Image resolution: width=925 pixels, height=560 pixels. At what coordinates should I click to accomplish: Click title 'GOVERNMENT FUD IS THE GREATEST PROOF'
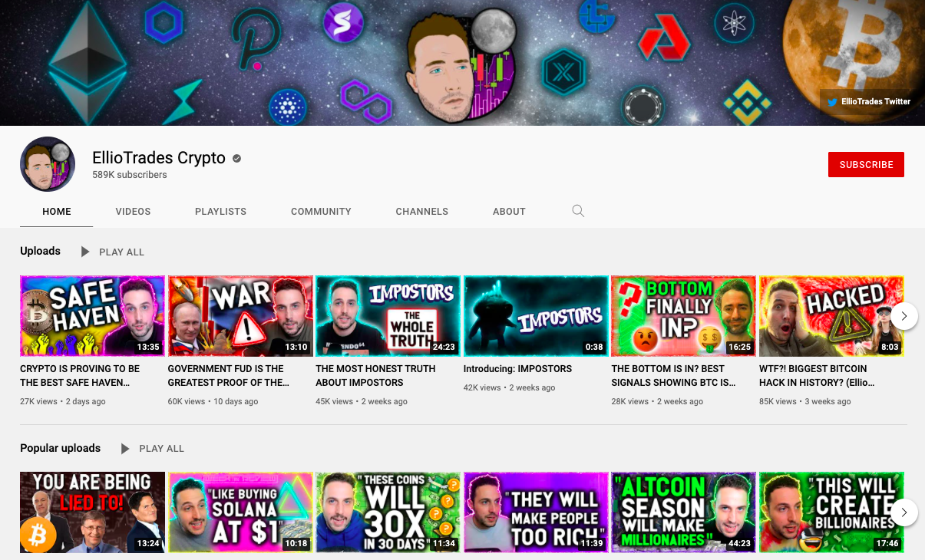229,375
